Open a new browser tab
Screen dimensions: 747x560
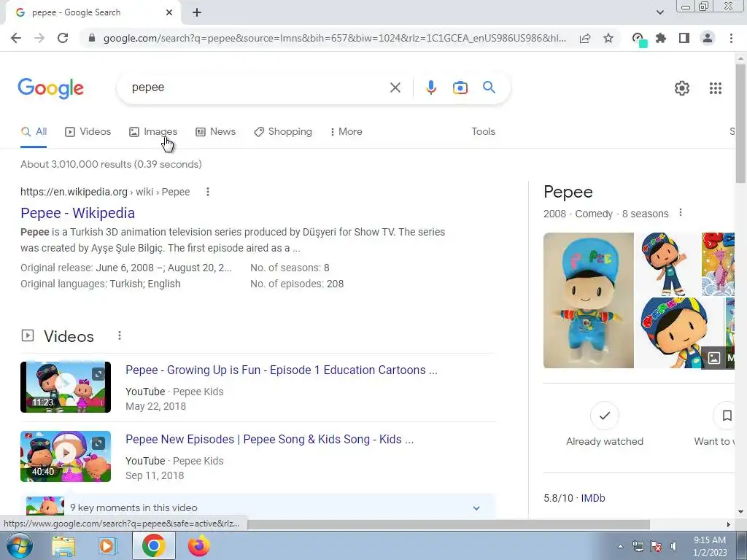197,12
